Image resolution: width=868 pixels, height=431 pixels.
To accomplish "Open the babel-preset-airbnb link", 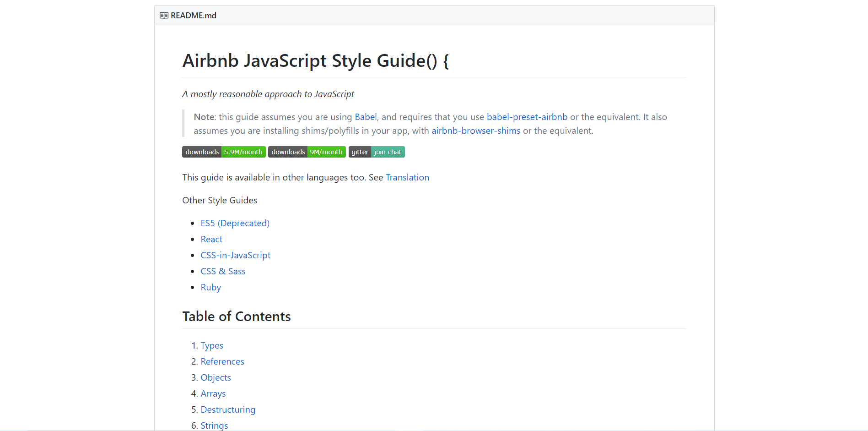I will [x=527, y=117].
